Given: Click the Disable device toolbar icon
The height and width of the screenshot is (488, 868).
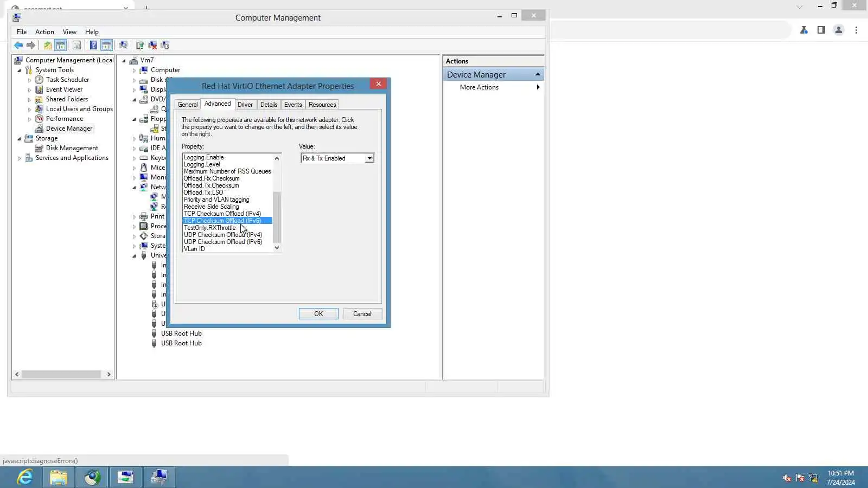Looking at the screenshot, I should click(x=165, y=46).
